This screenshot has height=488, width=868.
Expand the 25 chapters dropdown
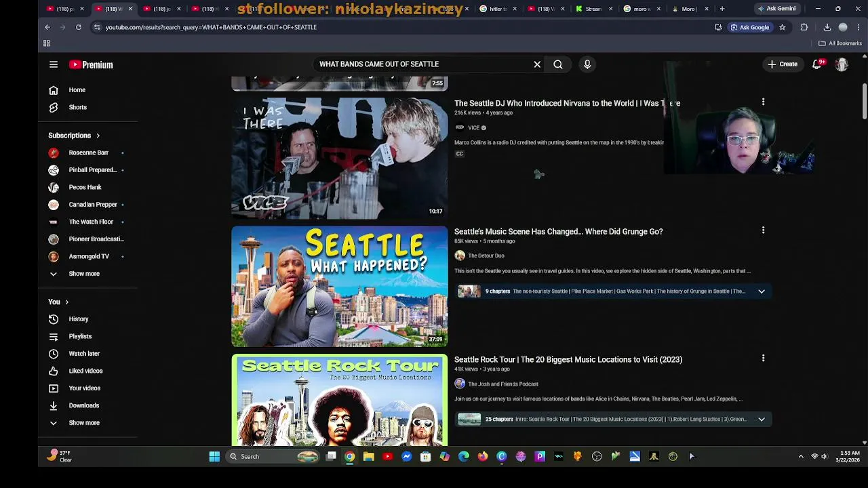762,420
